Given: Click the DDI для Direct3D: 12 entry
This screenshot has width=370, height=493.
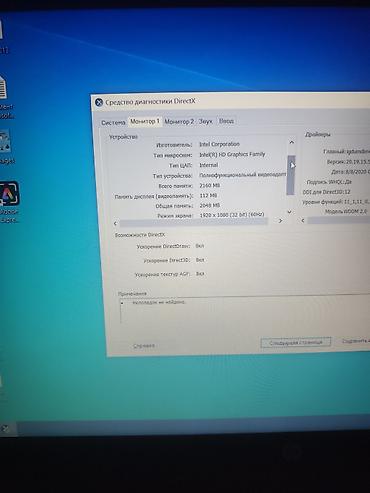Looking at the screenshot, I should (326, 192).
